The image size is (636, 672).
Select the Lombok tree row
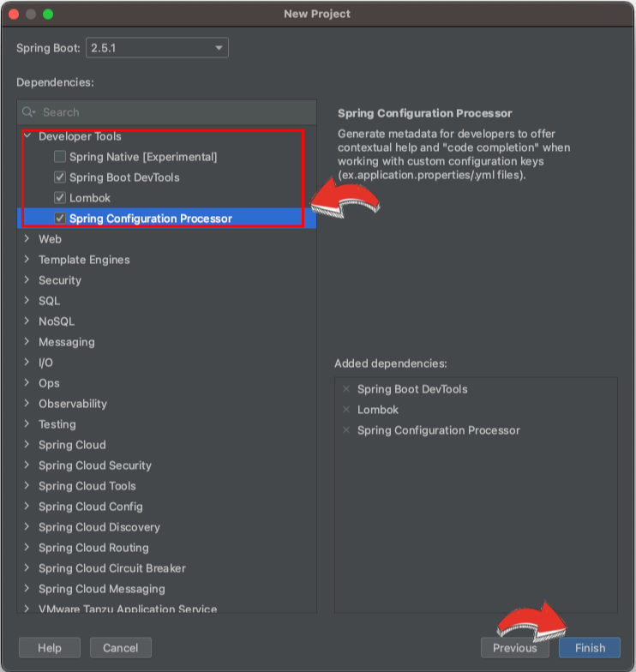click(166, 198)
